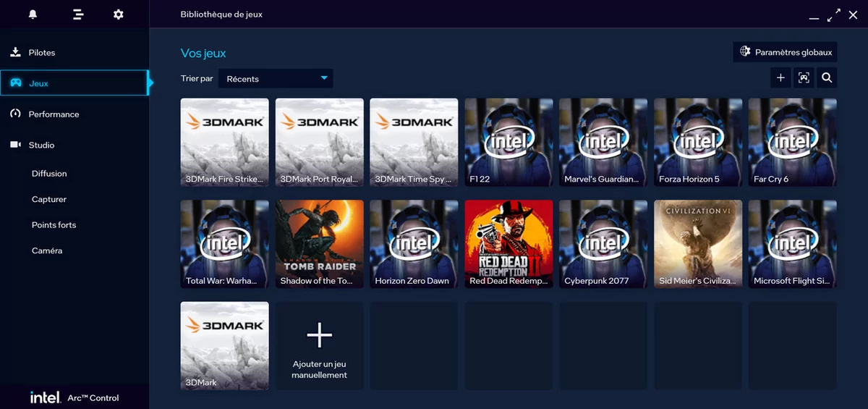This screenshot has height=409, width=868.
Task: Open Sid Meier's Civilization tile
Action: tap(698, 245)
